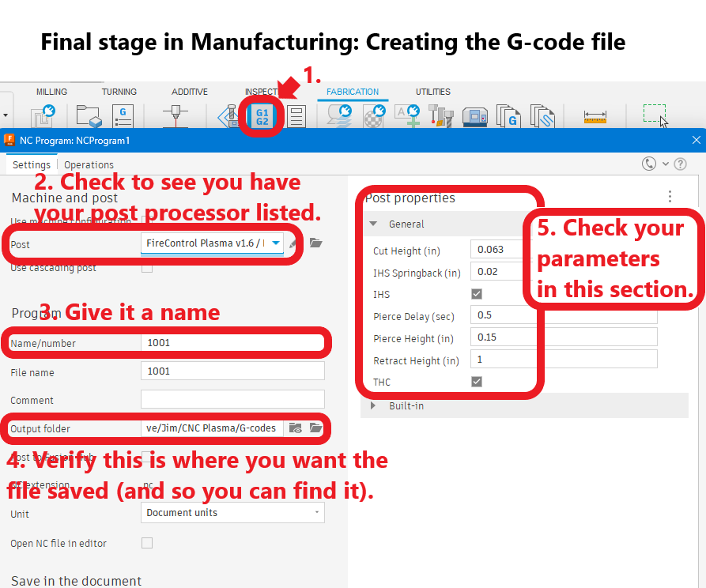
Task: Click the phone support icon
Action: 649,164
